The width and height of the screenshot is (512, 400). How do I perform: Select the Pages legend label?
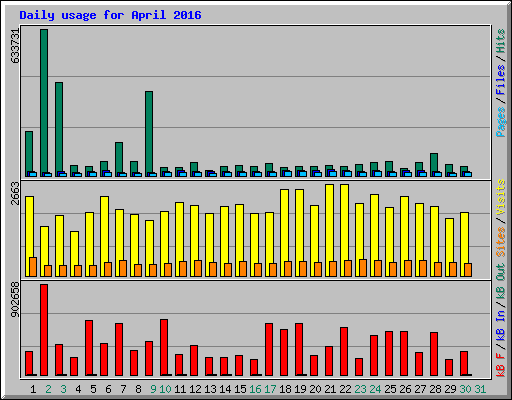(x=500, y=122)
